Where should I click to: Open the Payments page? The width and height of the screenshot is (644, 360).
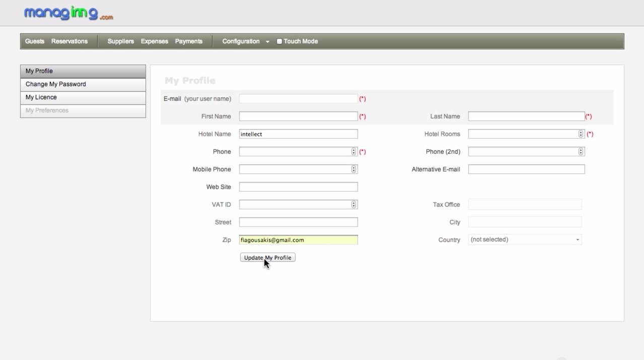click(189, 41)
